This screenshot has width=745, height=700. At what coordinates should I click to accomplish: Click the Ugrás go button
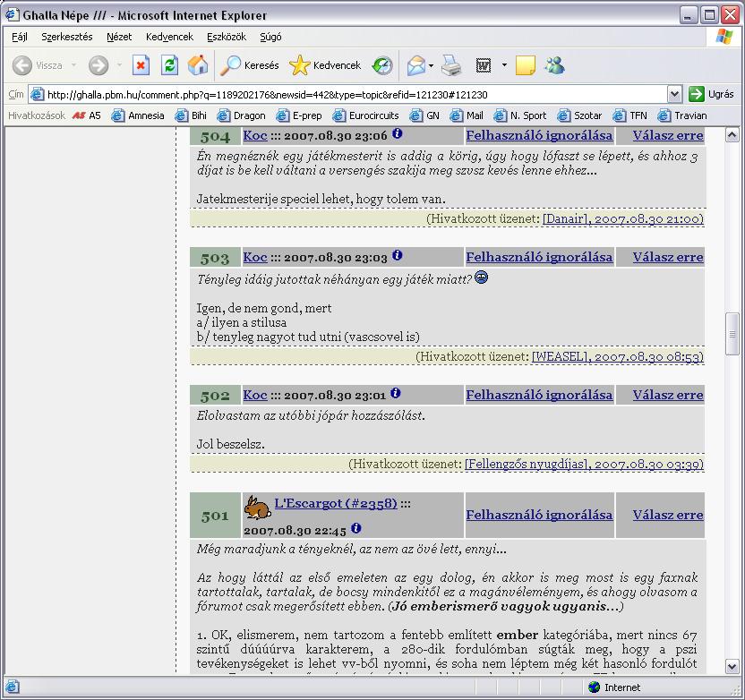point(712,94)
